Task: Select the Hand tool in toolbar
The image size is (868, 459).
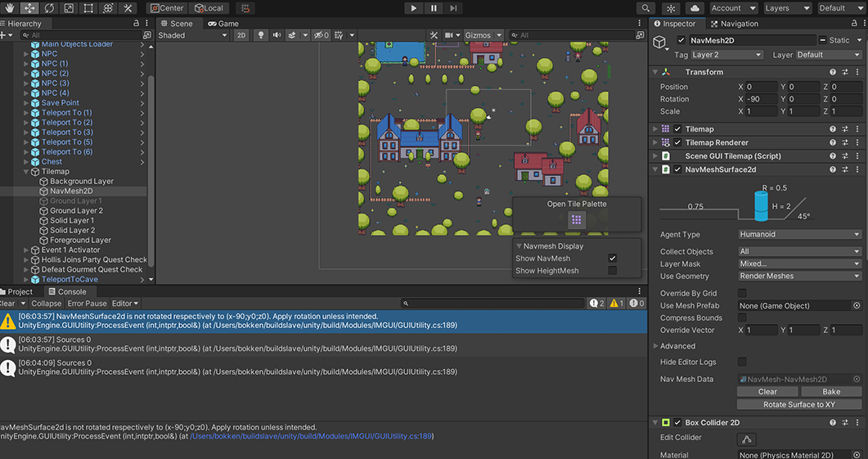Action: (x=9, y=8)
